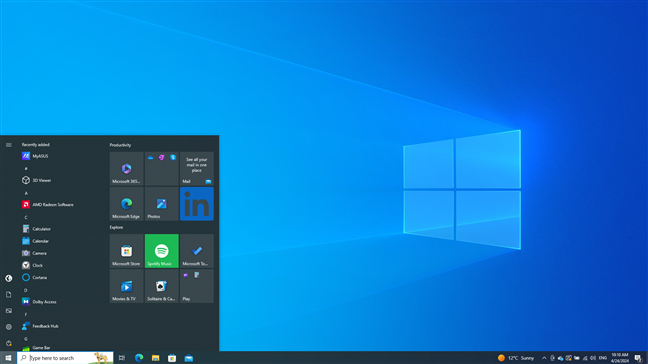Open the clock showing 10:10 AM
The height and width of the screenshot is (364, 648).
620,358
